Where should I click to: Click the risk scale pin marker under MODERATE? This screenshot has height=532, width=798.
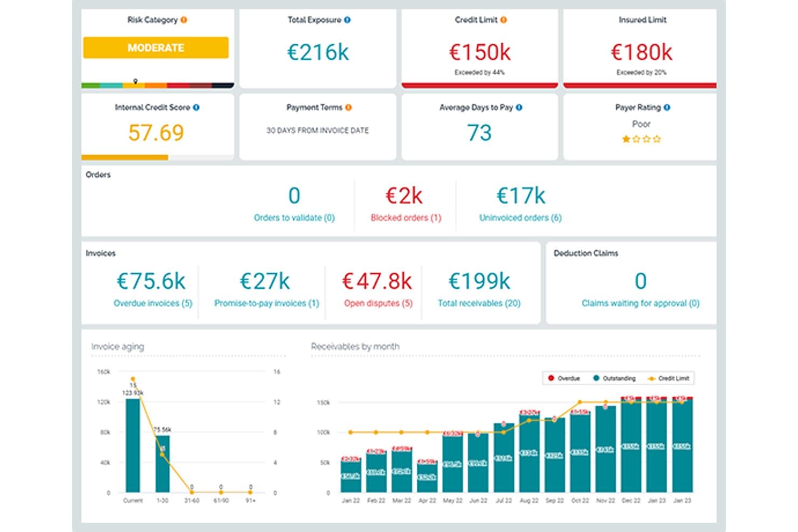tap(135, 81)
